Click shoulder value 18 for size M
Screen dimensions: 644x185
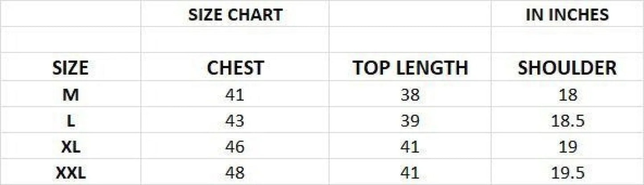[x=567, y=95]
